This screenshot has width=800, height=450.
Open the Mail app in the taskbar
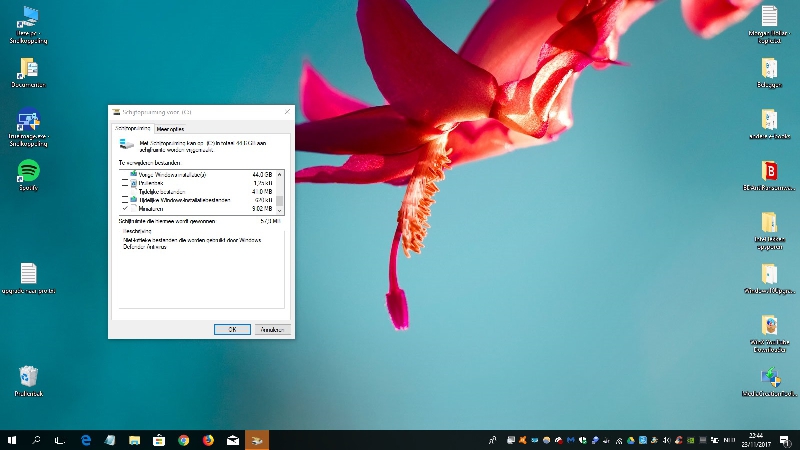click(233, 440)
